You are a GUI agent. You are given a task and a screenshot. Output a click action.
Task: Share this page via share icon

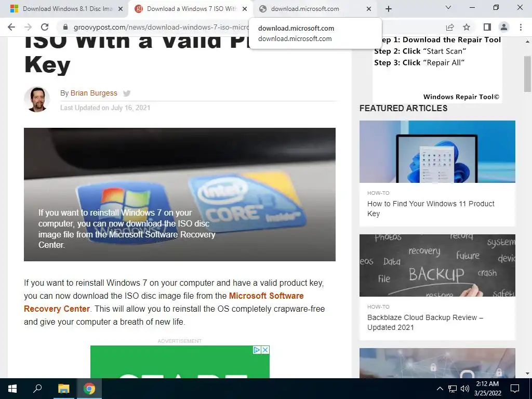(450, 27)
